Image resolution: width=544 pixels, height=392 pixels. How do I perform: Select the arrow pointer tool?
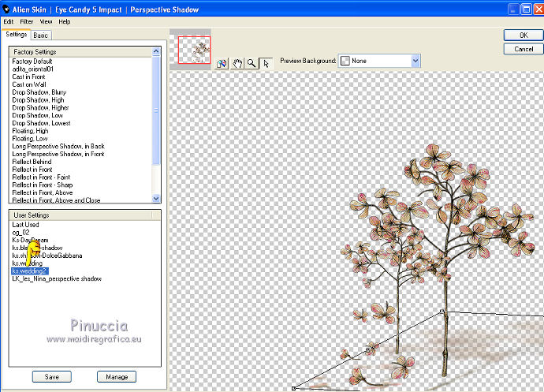[x=266, y=64]
